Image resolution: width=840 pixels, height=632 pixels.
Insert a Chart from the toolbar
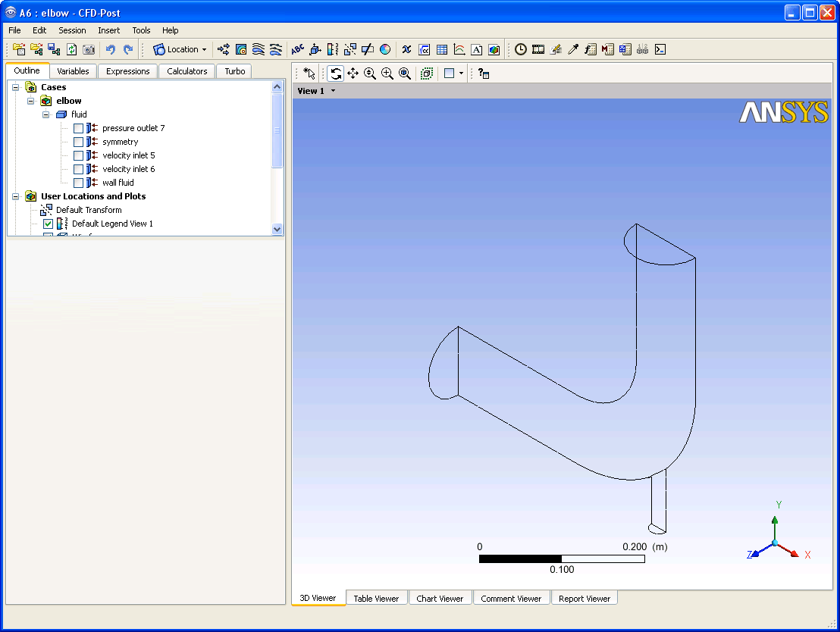click(459, 50)
